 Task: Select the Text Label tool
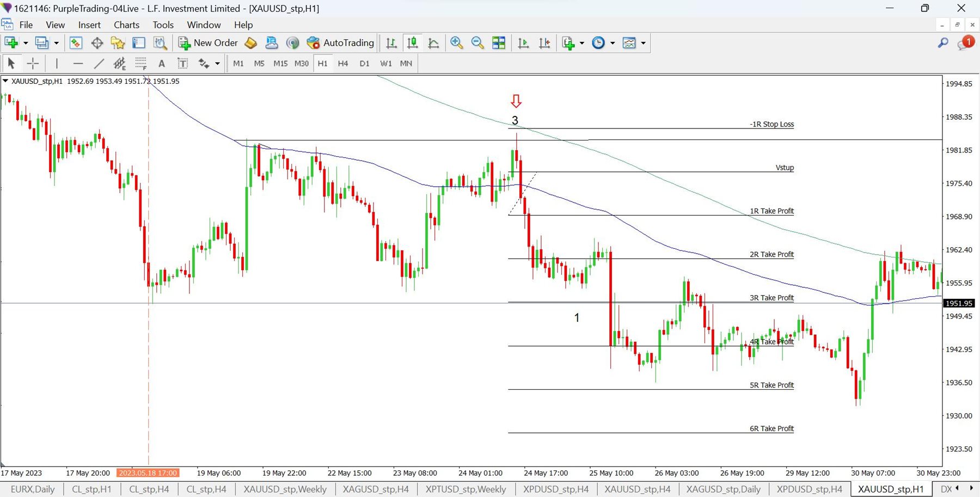click(x=183, y=64)
